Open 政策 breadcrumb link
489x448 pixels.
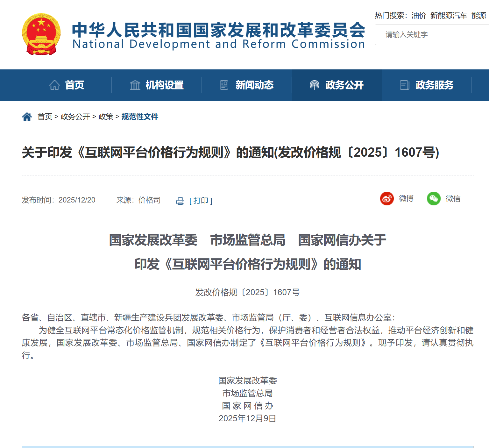[x=106, y=117]
